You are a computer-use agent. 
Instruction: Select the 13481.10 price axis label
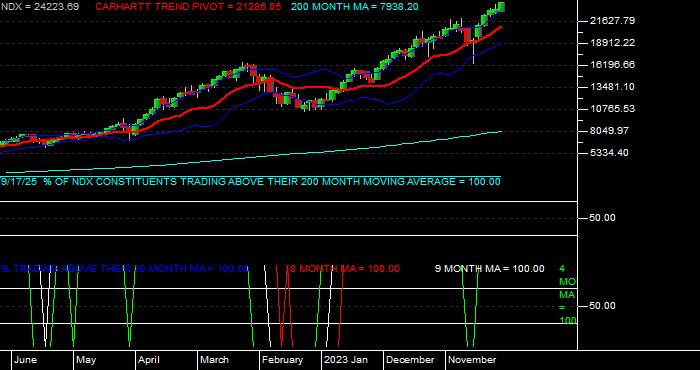[x=612, y=87]
